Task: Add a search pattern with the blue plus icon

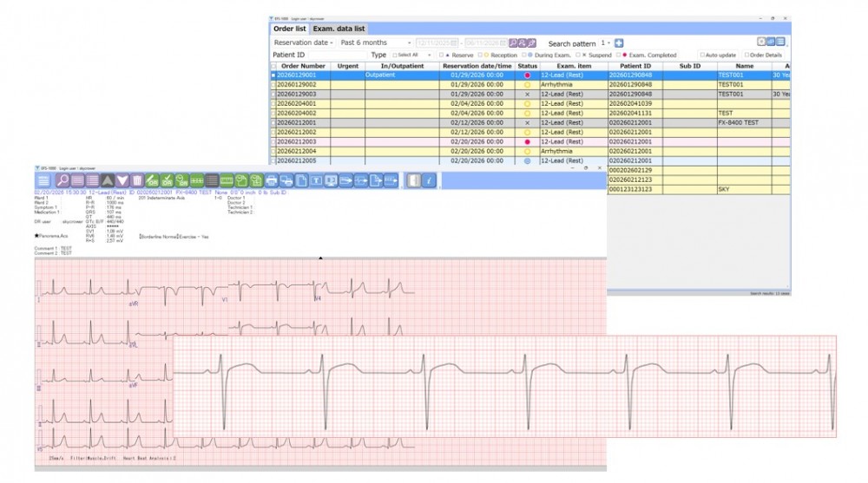Action: tap(619, 43)
